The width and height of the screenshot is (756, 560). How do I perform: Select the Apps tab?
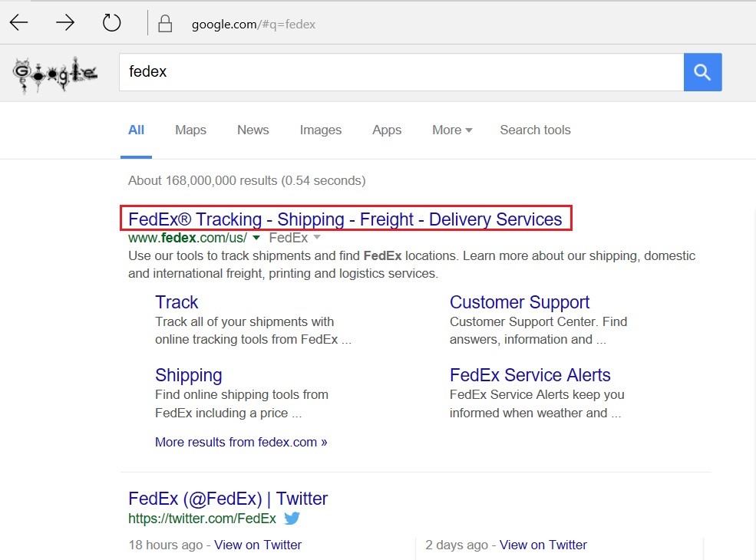pyautogui.click(x=387, y=130)
